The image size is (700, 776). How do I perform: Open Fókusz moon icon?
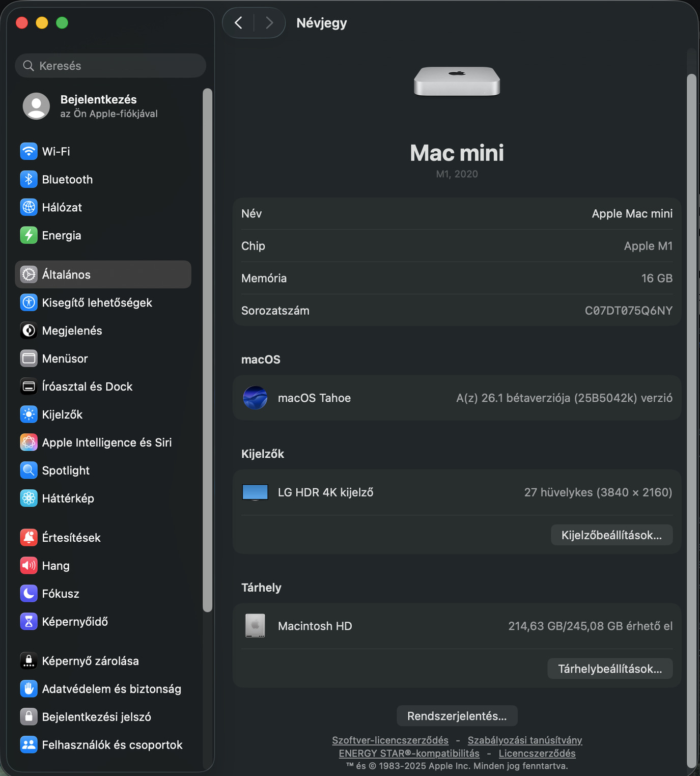29,594
